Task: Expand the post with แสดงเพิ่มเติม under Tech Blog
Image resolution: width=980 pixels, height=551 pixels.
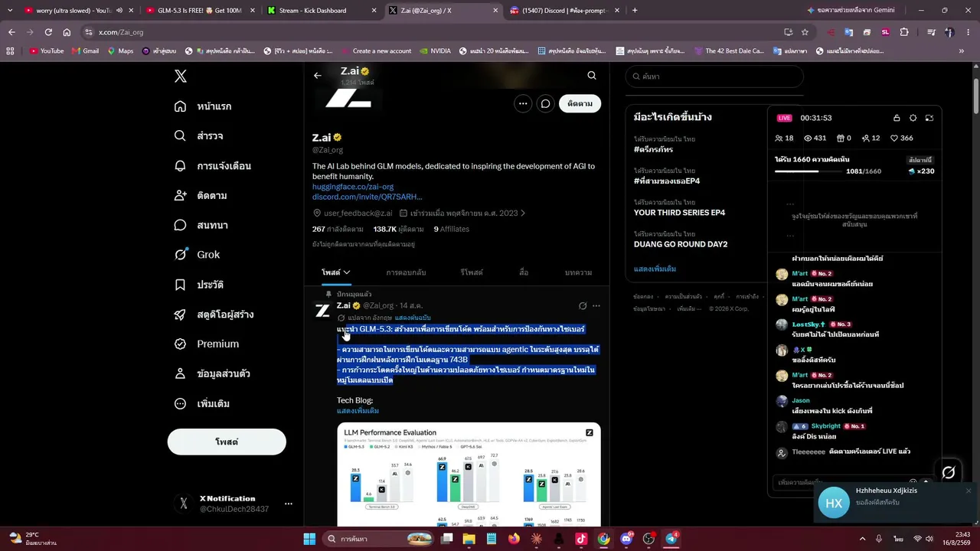Action: click(x=358, y=411)
